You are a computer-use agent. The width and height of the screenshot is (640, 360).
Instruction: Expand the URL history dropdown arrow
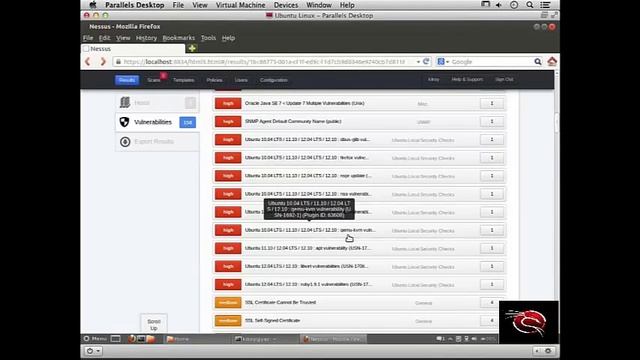click(x=418, y=62)
